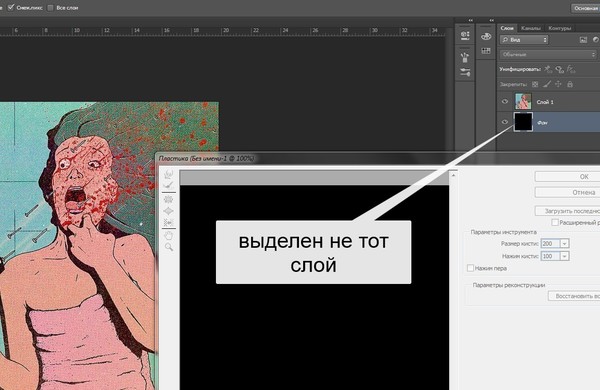This screenshot has height=390, width=600.
Task: Select the Фон layer name
Action: (542, 122)
